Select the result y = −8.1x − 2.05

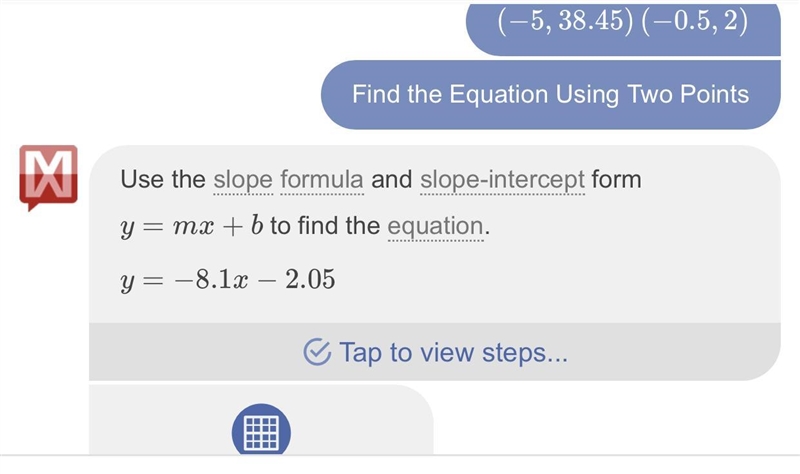[x=228, y=280]
